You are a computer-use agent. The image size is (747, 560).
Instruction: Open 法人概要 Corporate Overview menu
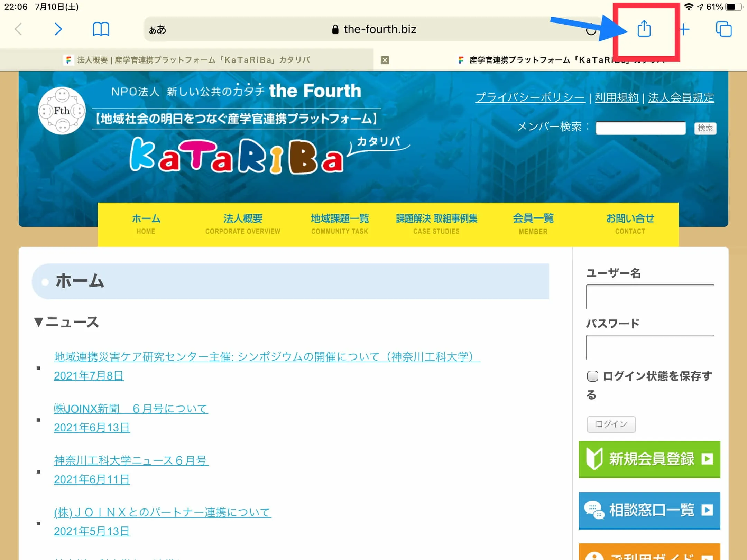(x=243, y=224)
